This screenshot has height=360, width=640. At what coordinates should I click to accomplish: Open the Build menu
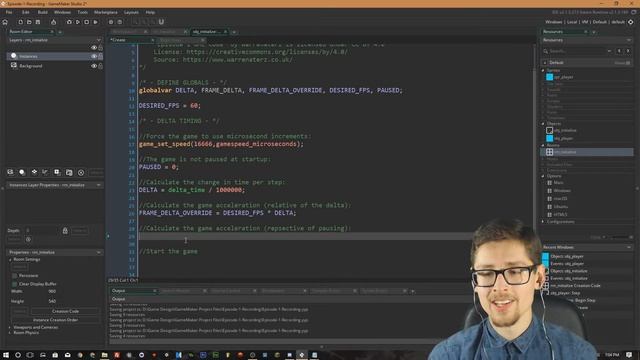[x=42, y=13]
